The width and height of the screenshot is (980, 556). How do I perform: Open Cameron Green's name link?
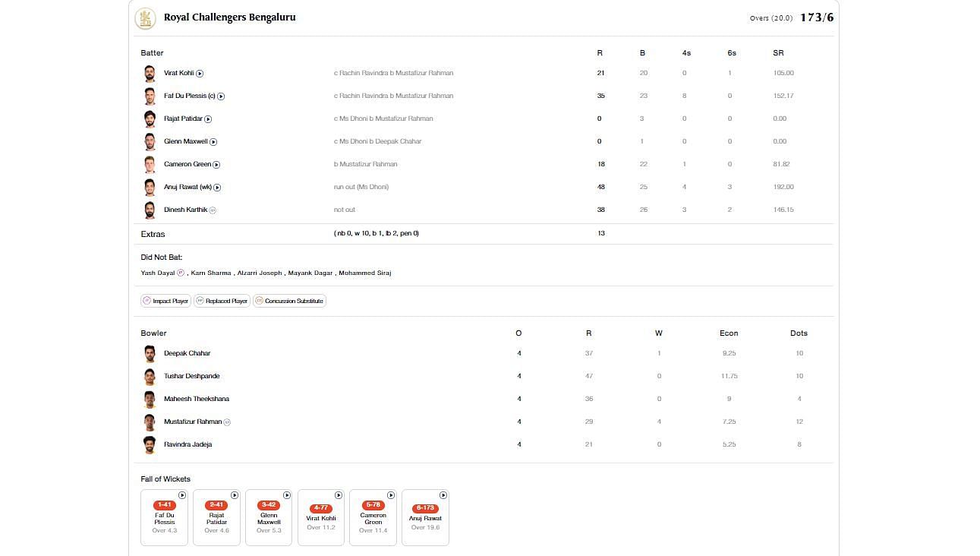(187, 165)
